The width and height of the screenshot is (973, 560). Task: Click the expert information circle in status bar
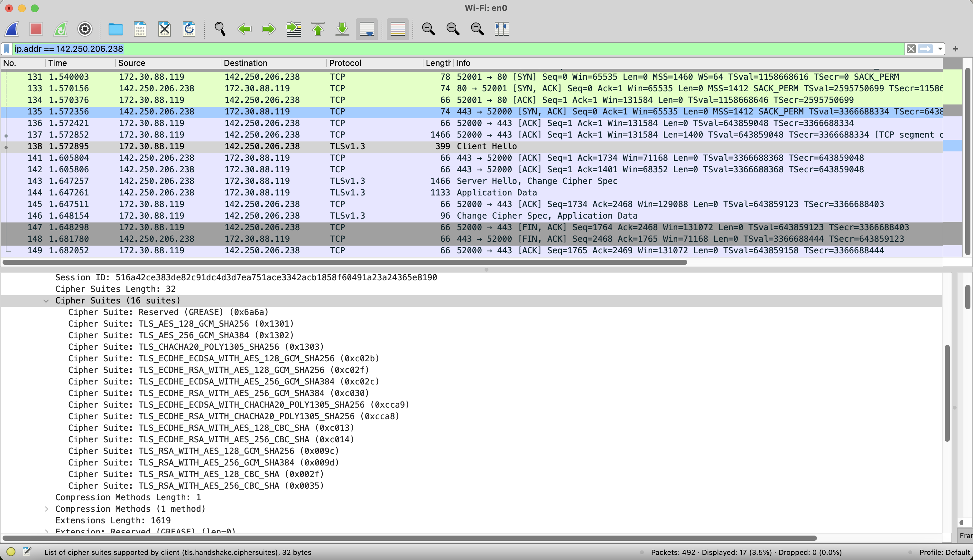[x=11, y=552]
